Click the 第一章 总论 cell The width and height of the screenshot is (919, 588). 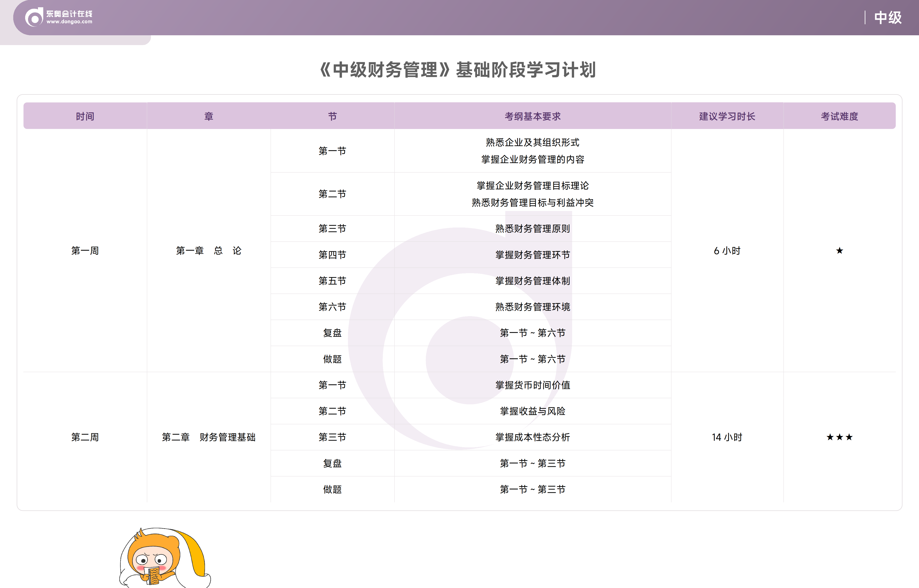(x=209, y=250)
